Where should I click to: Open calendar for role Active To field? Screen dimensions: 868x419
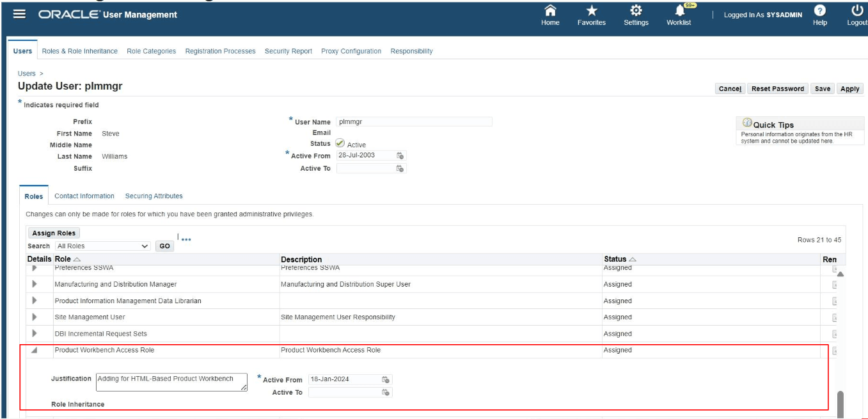(x=386, y=392)
